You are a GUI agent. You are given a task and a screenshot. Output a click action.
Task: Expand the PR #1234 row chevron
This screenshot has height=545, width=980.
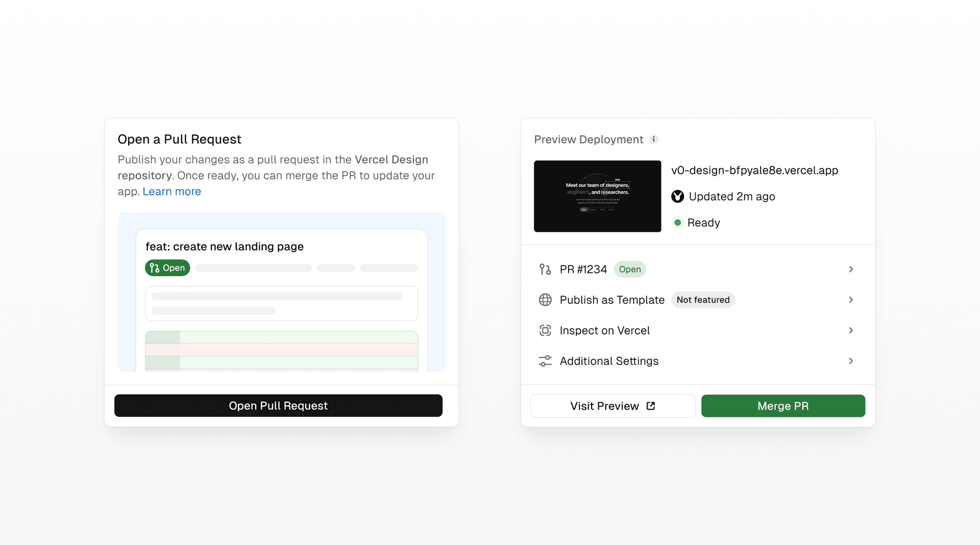851,269
